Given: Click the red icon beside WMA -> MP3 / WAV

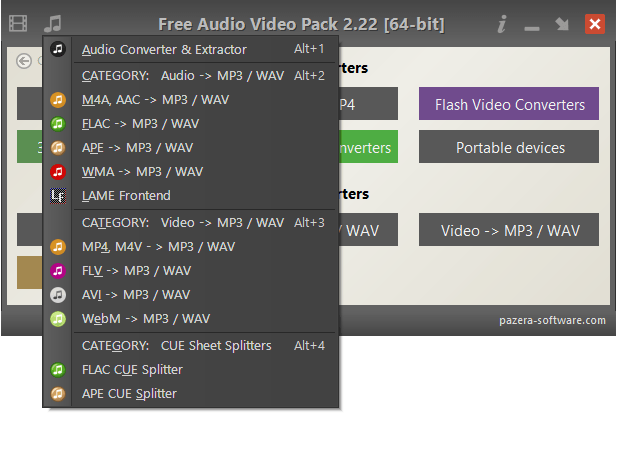Looking at the screenshot, I should [58, 172].
